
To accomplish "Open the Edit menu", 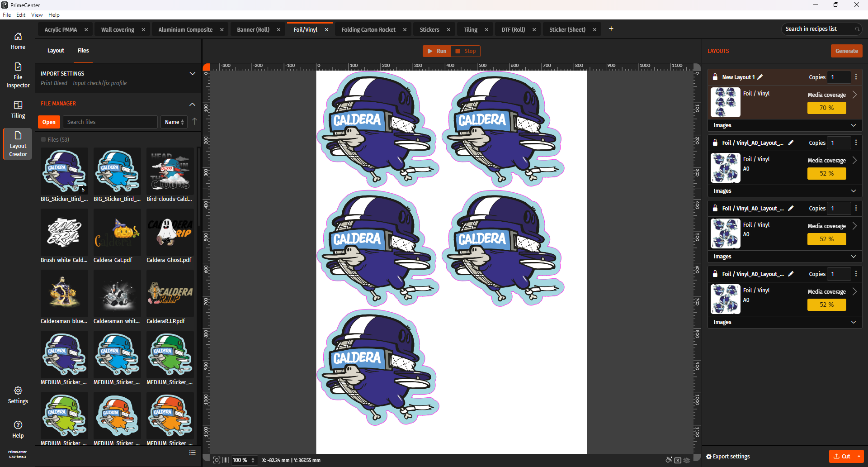I will pos(21,15).
